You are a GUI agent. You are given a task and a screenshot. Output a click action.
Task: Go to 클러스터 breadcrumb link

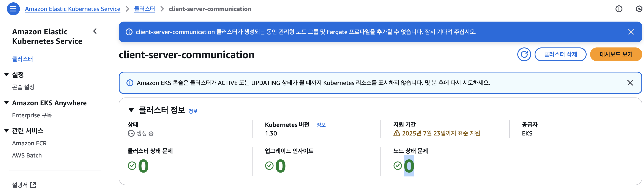pos(145,9)
